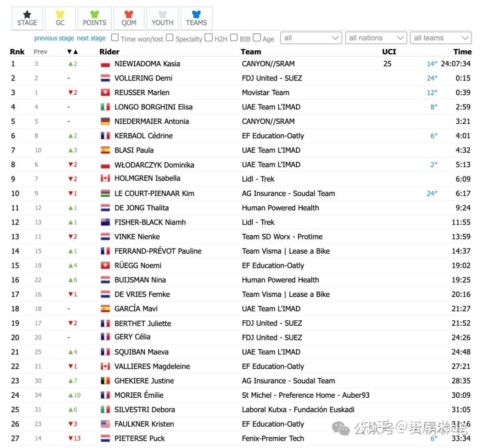Click the 24″ bonus for LE COURT-PIENAAR
The height and width of the screenshot is (448, 480).
432,193
